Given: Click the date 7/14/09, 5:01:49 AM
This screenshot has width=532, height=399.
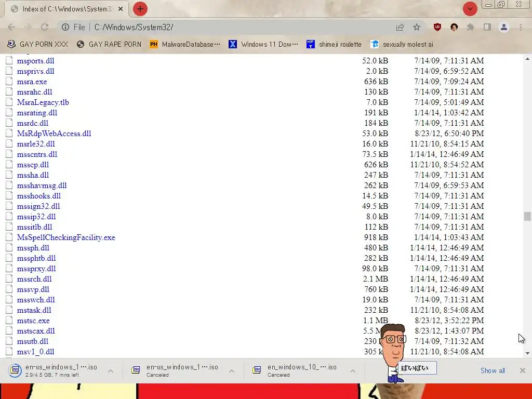Looking at the screenshot, I should click(x=449, y=102).
